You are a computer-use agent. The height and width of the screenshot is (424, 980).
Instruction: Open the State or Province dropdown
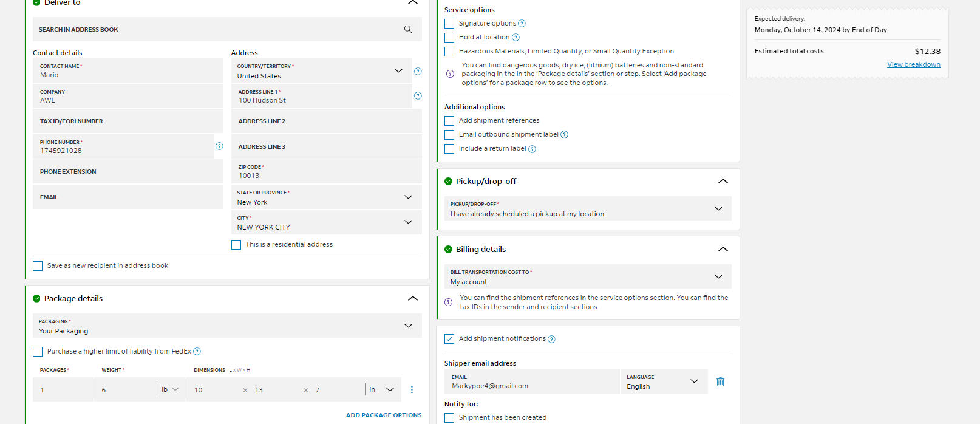(327, 197)
